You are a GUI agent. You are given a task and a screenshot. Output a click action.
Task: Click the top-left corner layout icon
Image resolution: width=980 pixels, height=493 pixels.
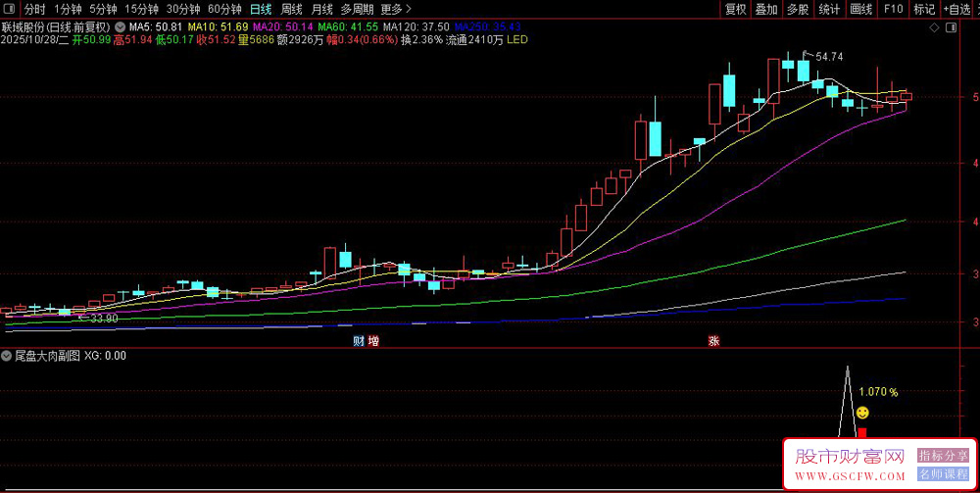point(11,9)
